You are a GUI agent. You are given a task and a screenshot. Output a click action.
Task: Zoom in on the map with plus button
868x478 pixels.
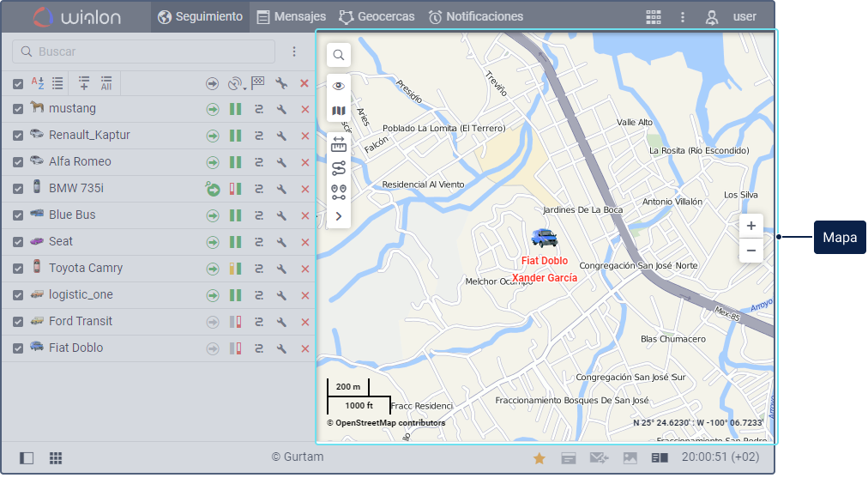point(750,226)
